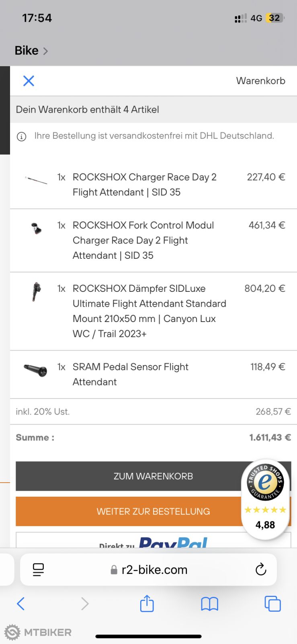Open Safari bookmarks book icon
This screenshot has width=297, height=644.
(209, 603)
